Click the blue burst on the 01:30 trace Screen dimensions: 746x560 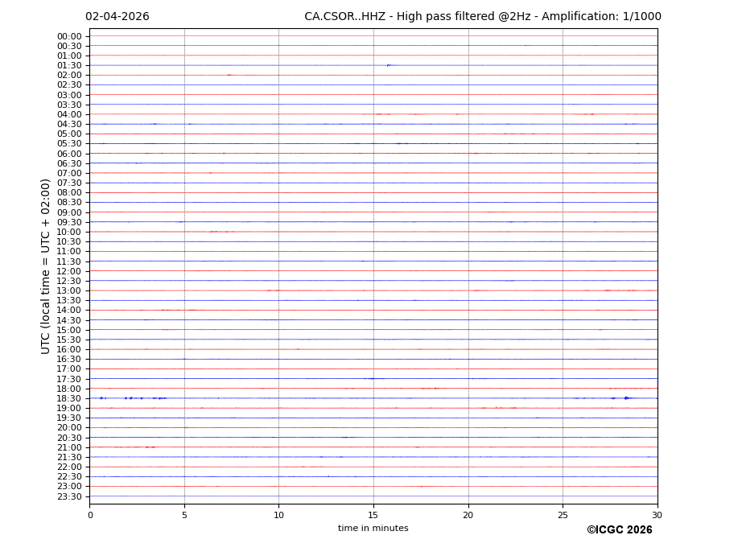tap(389, 65)
